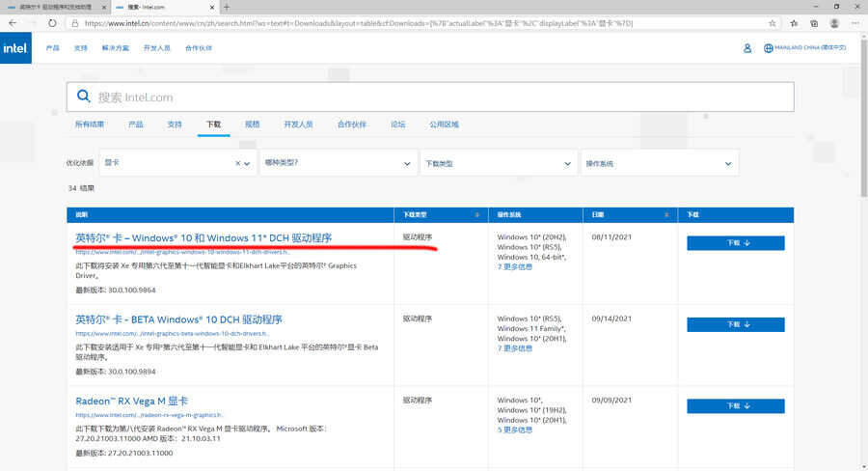Switch to the 规格 tab
This screenshot has width=868, height=471.
click(252, 125)
